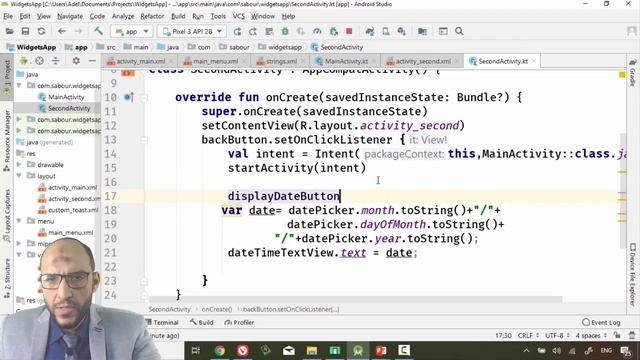Open the app run configuration dropdown

coord(131,31)
